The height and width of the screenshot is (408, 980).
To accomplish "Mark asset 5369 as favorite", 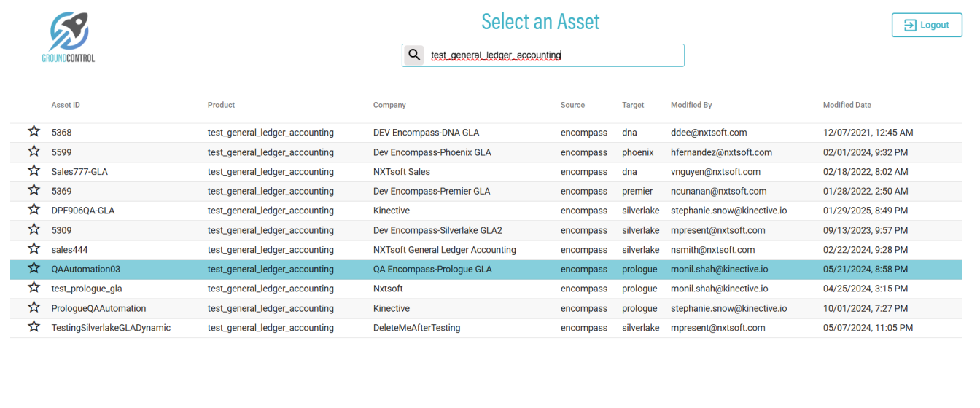I will (x=34, y=191).
